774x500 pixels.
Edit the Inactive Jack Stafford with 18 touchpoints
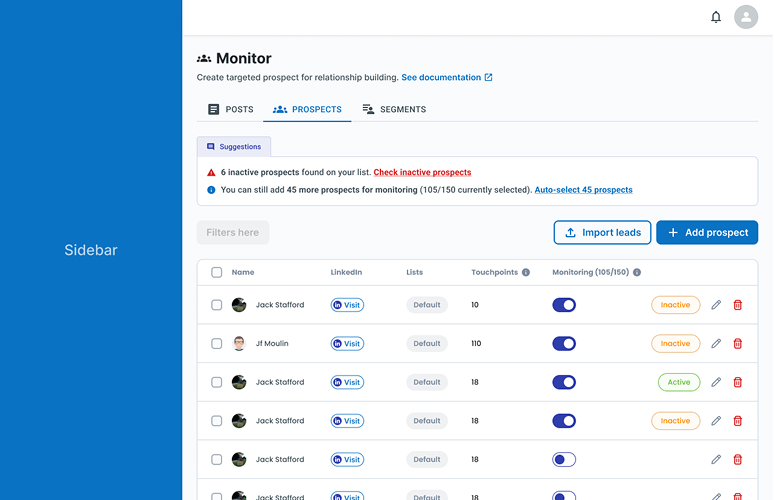coord(716,421)
